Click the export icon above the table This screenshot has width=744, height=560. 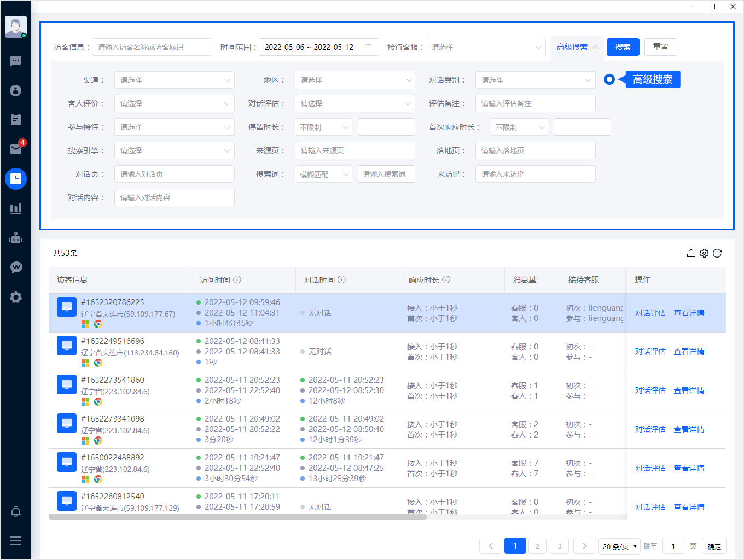[691, 253]
